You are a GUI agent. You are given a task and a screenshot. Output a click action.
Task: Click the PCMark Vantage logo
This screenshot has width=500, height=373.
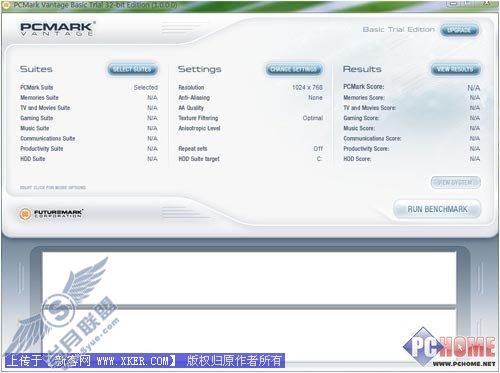(58, 29)
